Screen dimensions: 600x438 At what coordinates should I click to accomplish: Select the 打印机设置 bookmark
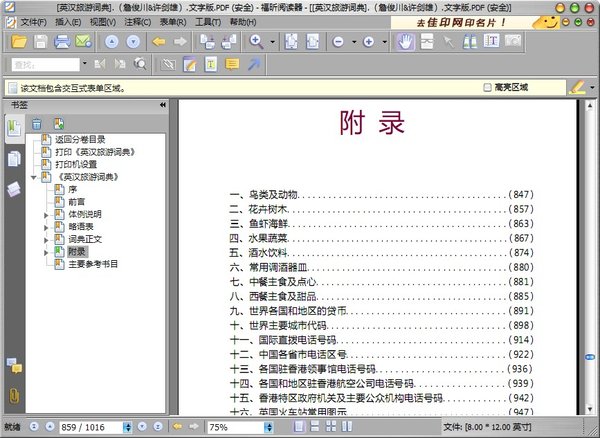[76, 164]
